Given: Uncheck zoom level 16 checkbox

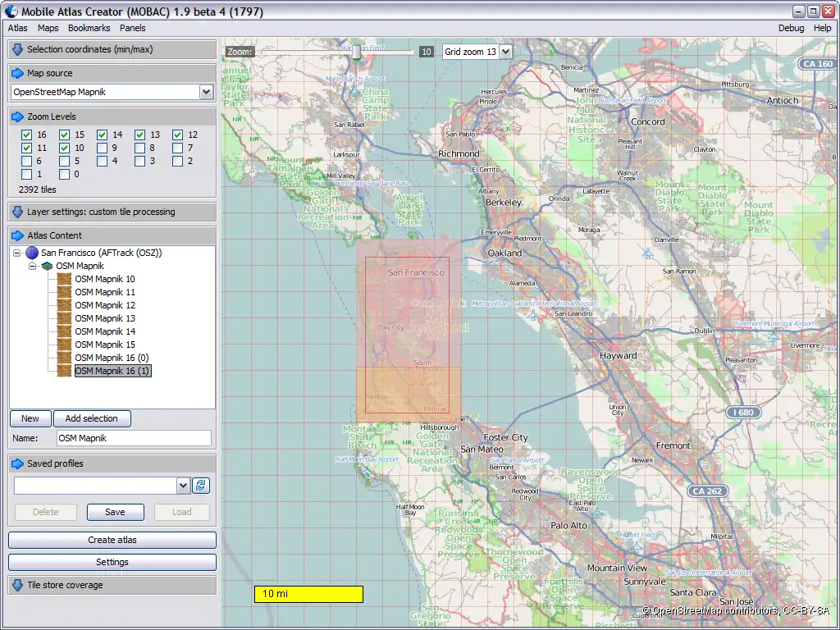Looking at the screenshot, I should point(27,135).
